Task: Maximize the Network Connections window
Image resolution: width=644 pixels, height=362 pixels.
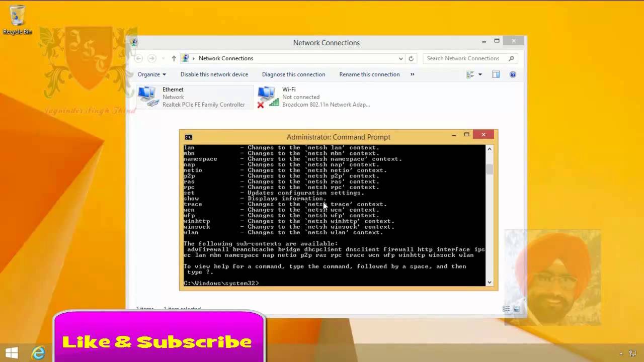Action: [x=497, y=41]
